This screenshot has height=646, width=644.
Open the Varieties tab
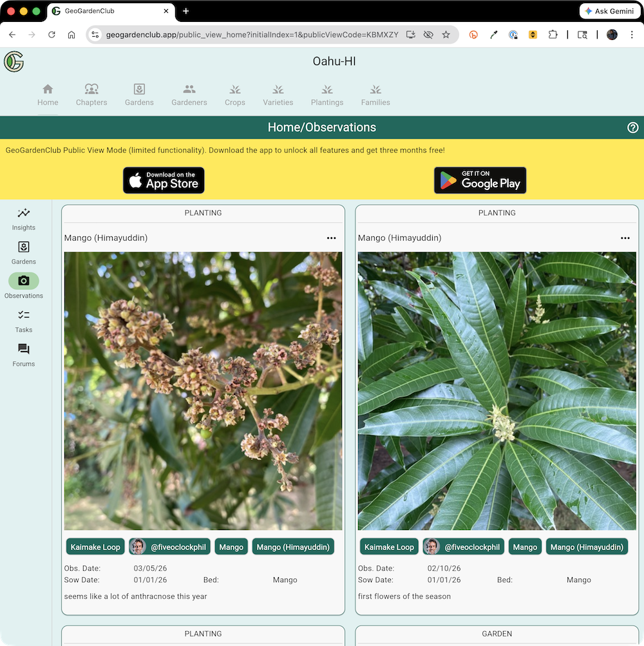pyautogui.click(x=278, y=95)
